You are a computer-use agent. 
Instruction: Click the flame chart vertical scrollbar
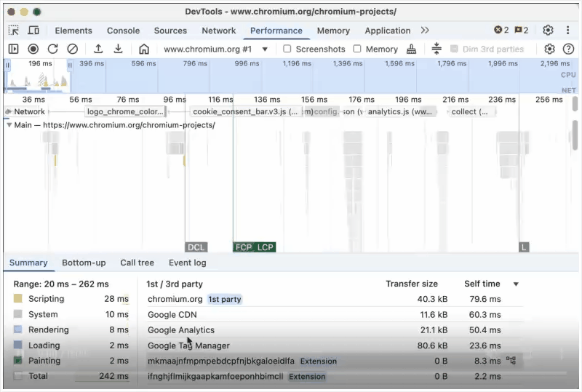(575, 135)
